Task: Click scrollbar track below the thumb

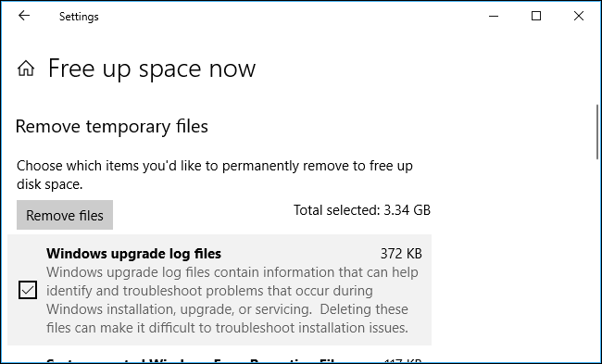Action: click(x=597, y=261)
